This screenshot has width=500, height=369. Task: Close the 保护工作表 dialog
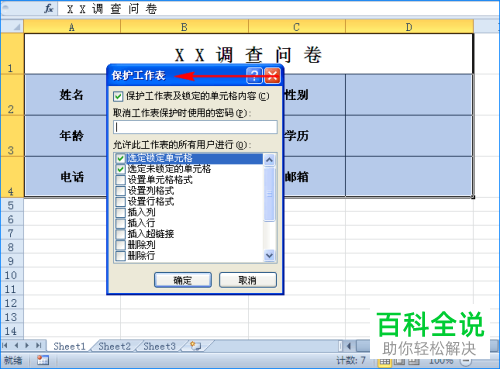point(272,75)
